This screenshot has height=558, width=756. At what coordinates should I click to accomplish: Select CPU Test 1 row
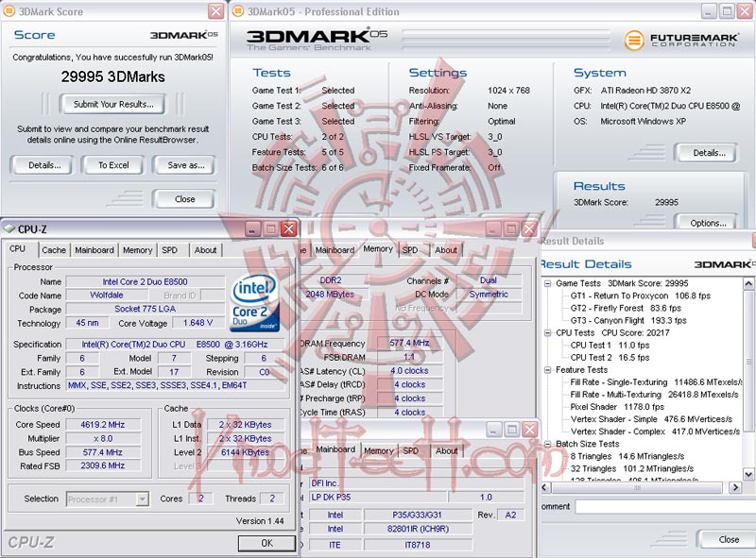(x=610, y=345)
